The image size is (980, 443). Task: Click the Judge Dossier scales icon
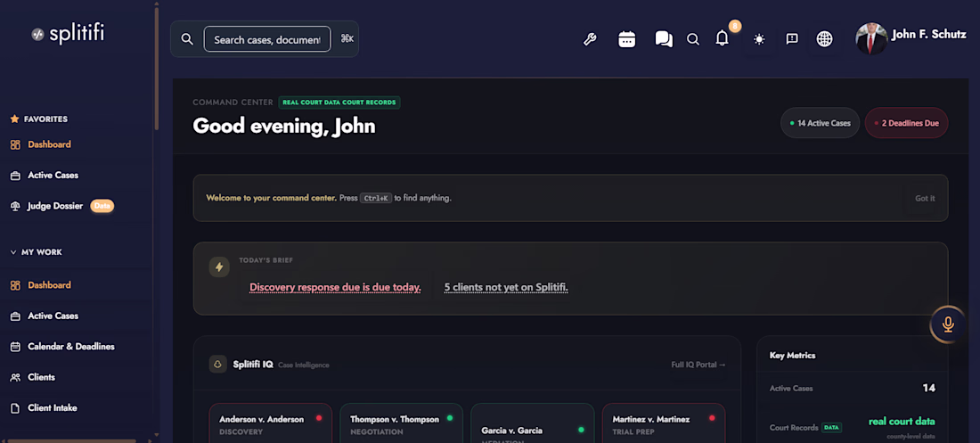click(x=16, y=206)
